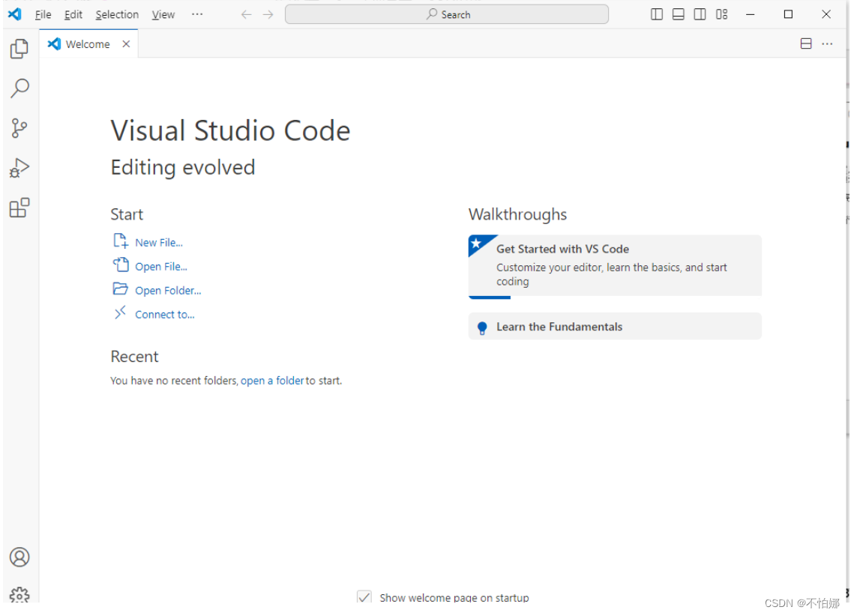The width and height of the screenshot is (851, 616).
Task: Open the Accounts menu icon
Action: click(19, 557)
